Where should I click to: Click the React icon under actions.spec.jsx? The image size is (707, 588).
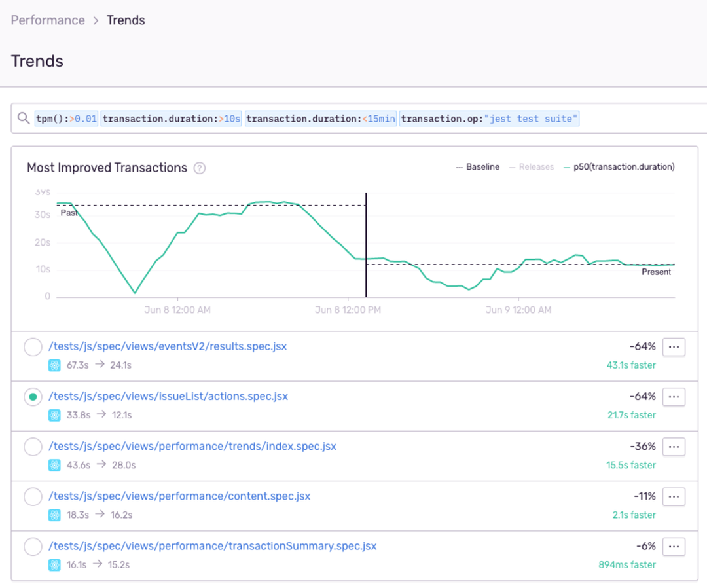point(54,415)
